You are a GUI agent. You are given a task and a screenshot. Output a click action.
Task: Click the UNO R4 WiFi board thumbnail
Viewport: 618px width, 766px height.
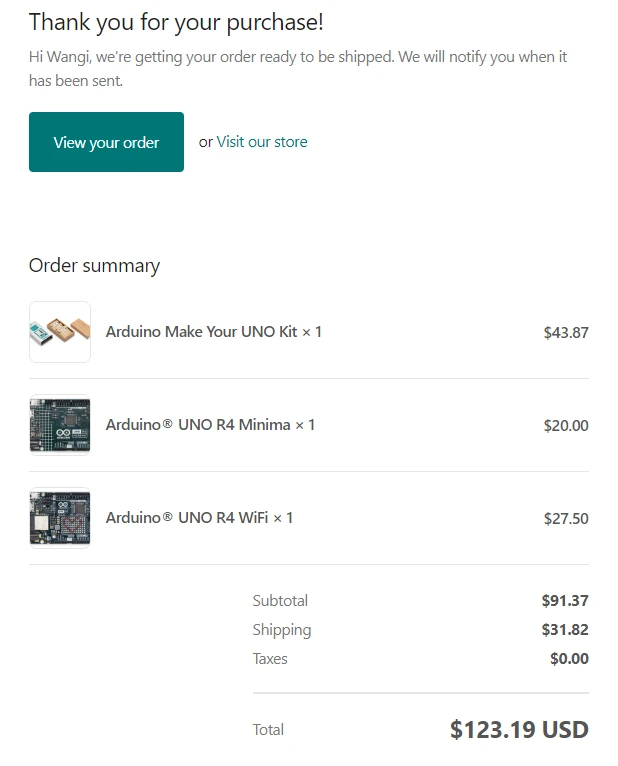point(60,518)
